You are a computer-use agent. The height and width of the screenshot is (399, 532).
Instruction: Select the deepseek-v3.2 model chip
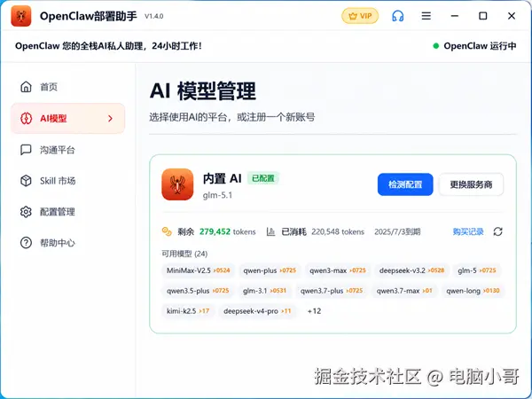coord(411,270)
